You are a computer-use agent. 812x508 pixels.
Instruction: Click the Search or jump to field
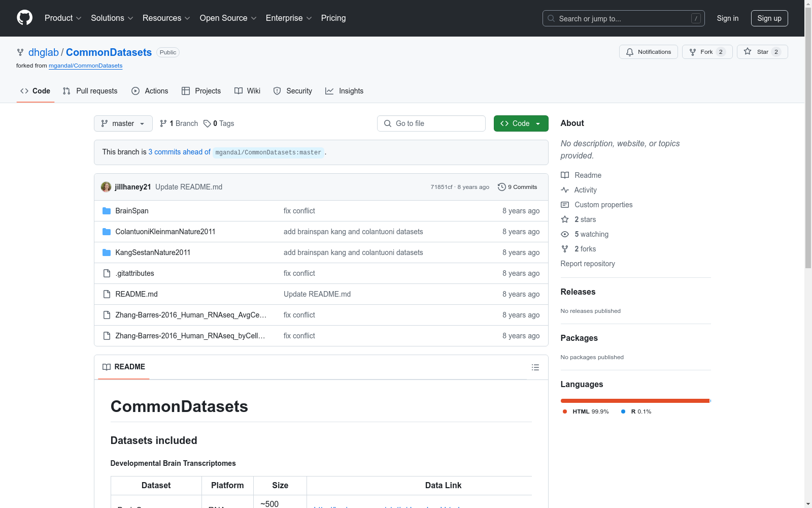pos(624,18)
